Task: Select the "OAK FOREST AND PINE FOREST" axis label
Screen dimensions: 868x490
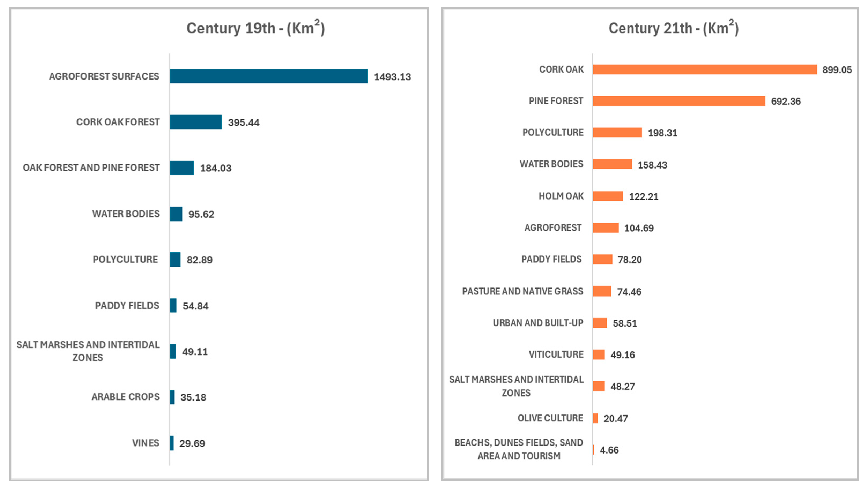Action: [91, 168]
